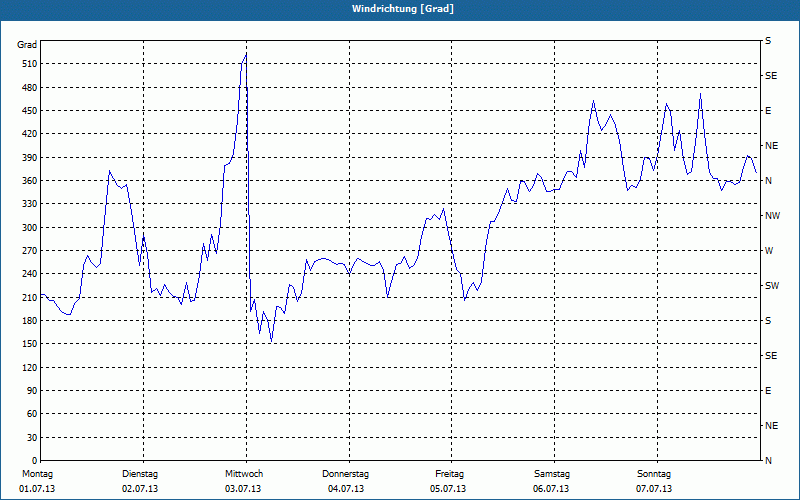The height and width of the screenshot is (500, 800).
Task: Select the 120 y-axis label
Action: (x=29, y=367)
